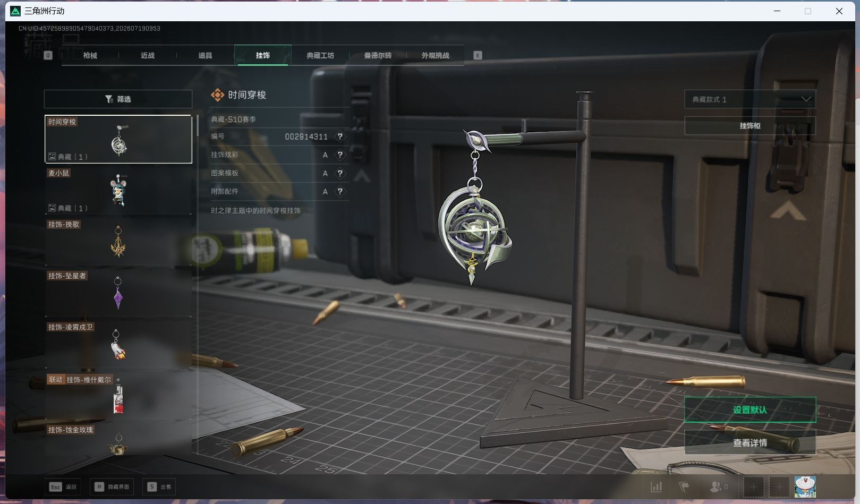Switch to the 曼德尔砖 tab

click(378, 55)
